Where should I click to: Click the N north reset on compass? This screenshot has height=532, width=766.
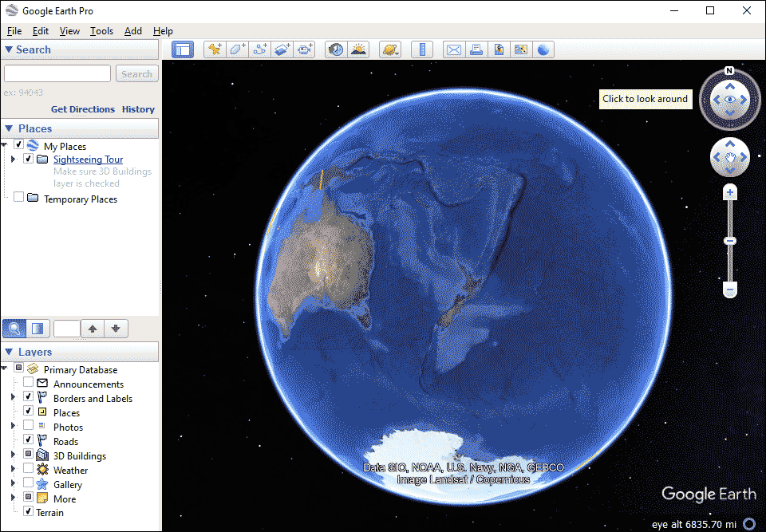[x=729, y=70]
